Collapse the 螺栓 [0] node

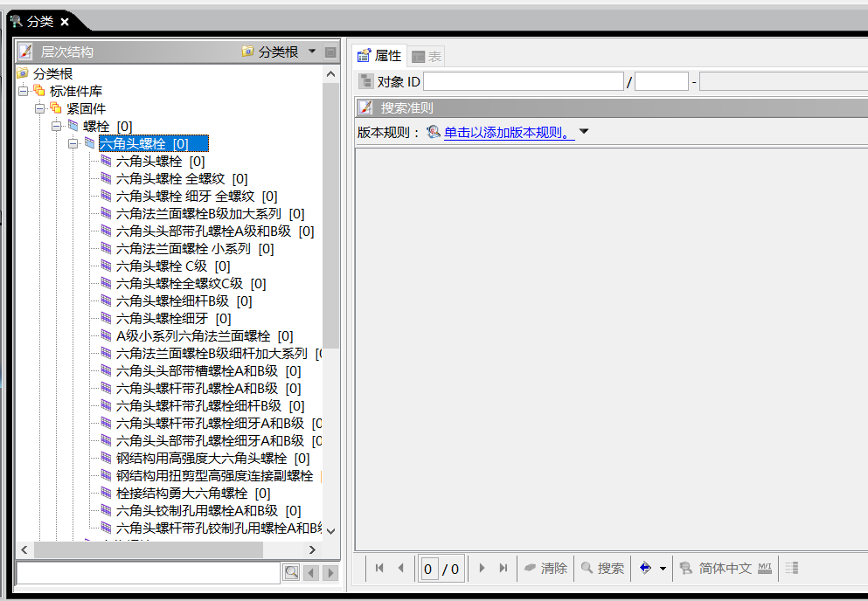57,126
